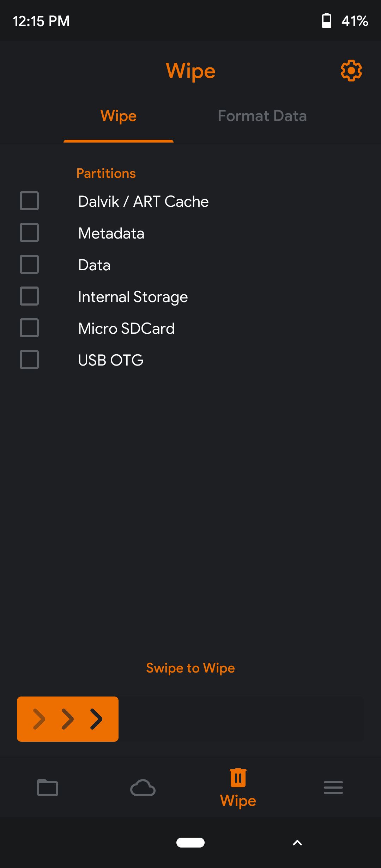381x868 pixels.
Task: Open the hamburger menu icon
Action: [333, 787]
